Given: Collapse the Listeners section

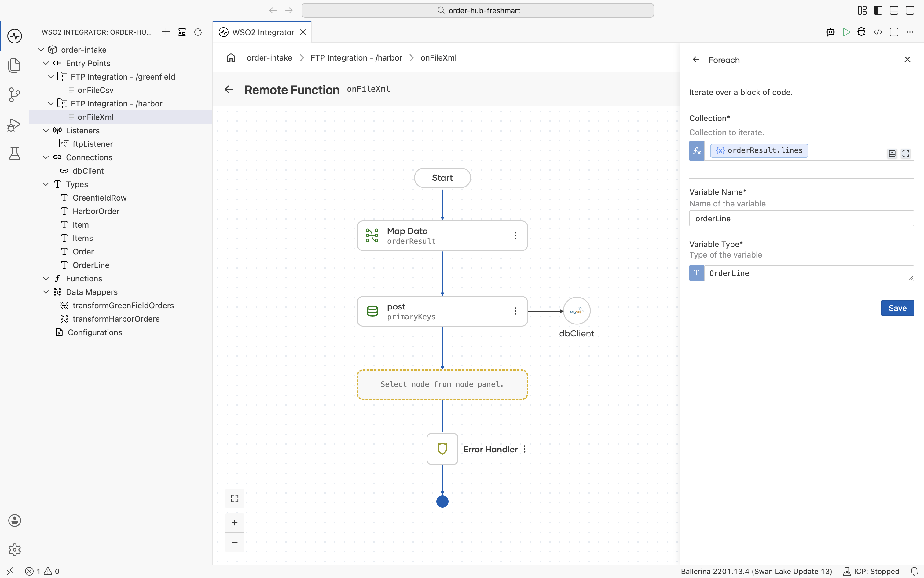Looking at the screenshot, I should tap(46, 130).
